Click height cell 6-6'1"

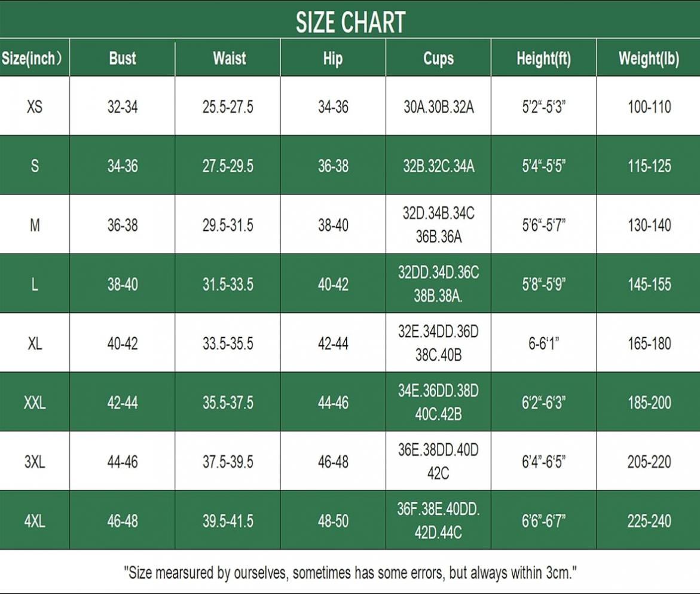coord(544,343)
